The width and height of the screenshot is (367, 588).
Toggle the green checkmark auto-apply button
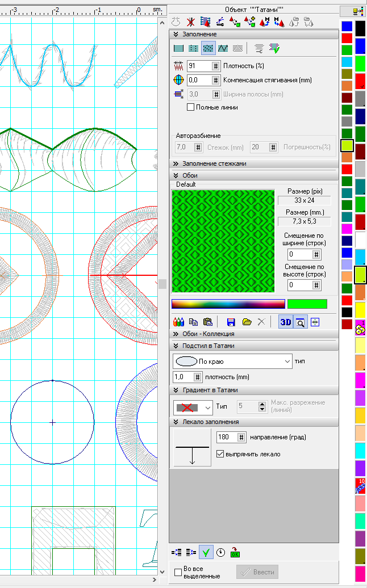click(206, 552)
